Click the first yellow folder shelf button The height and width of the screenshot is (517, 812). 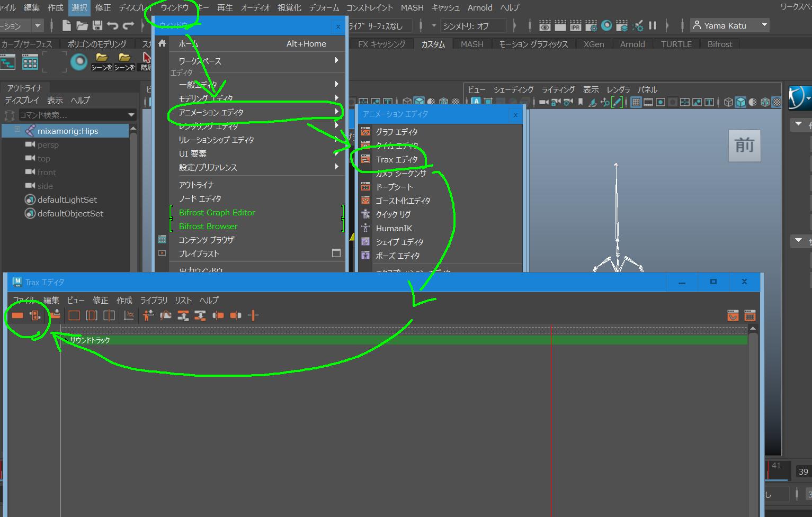[x=101, y=61]
